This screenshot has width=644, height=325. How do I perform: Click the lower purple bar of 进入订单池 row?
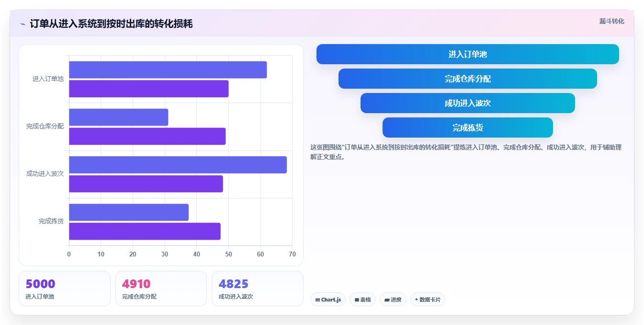tap(148, 89)
